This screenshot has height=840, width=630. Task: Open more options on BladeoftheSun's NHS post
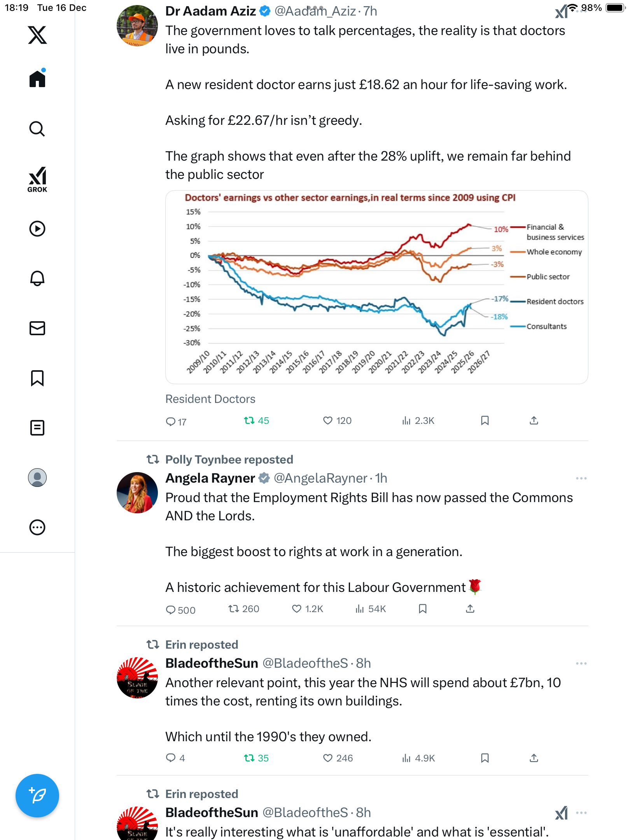581,663
